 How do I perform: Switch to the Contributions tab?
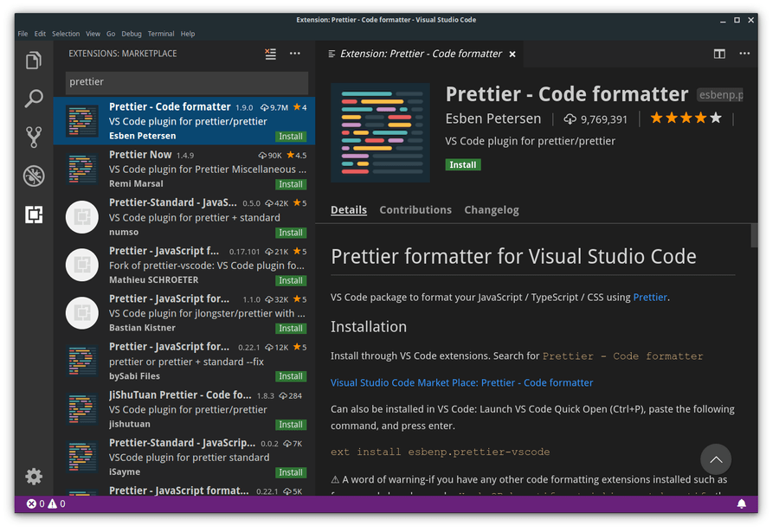[415, 209]
